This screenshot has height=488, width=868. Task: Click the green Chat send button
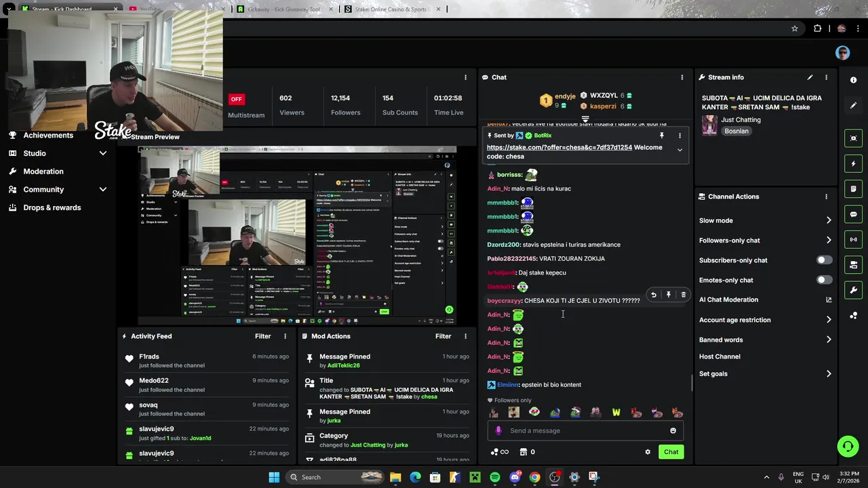coord(671,452)
